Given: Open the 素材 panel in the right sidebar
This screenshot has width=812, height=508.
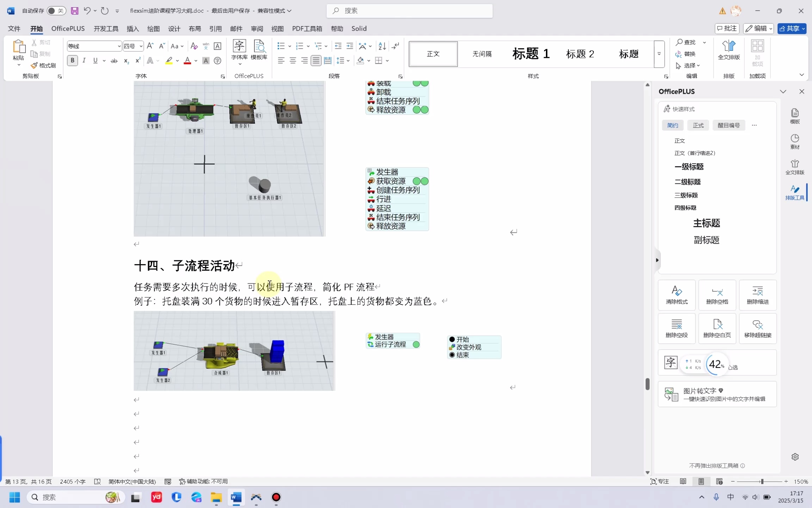Looking at the screenshot, I should 795,140.
